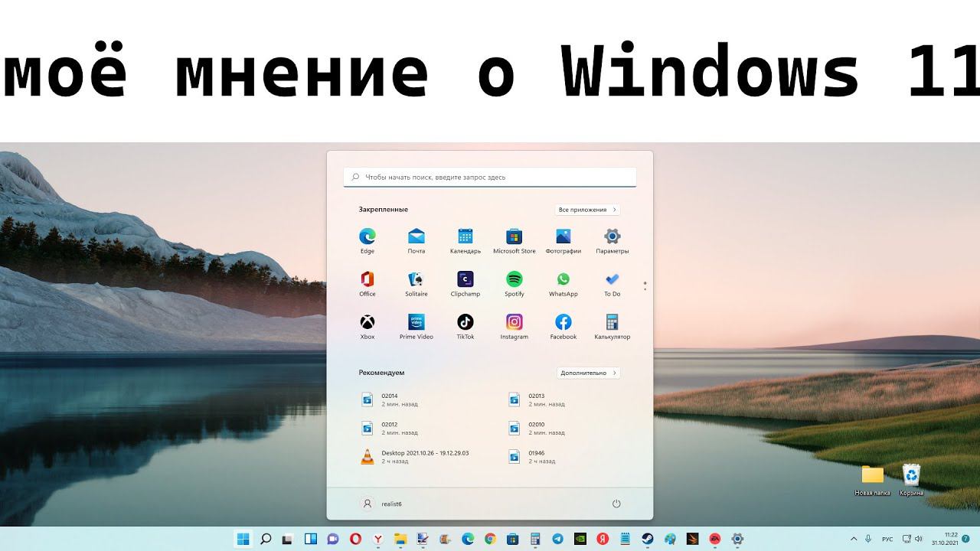This screenshot has height=551, width=980.
Task: Open Teams Chat on taskbar
Action: click(333, 539)
